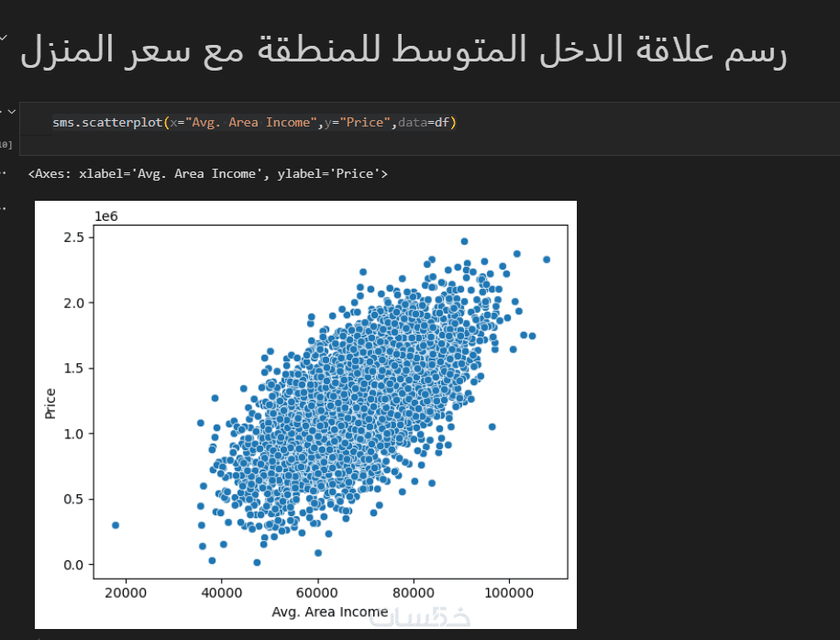Screen dimensions: 840x640
Task: Click the isolated outlier point near 20000
Action: click(116, 525)
